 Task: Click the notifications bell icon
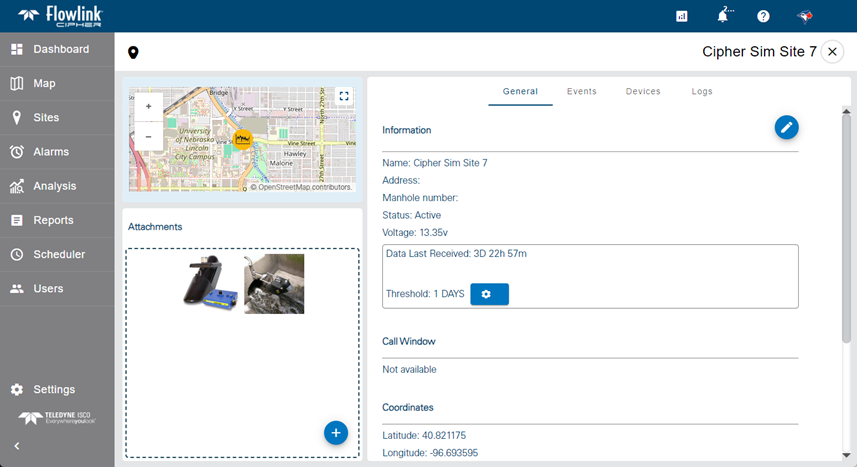pyautogui.click(x=722, y=16)
